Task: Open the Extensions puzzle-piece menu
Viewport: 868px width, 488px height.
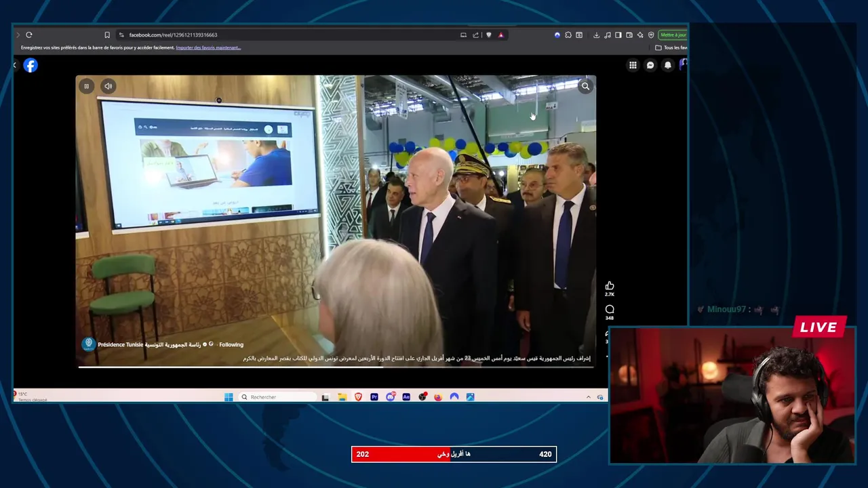Action: click(x=568, y=35)
